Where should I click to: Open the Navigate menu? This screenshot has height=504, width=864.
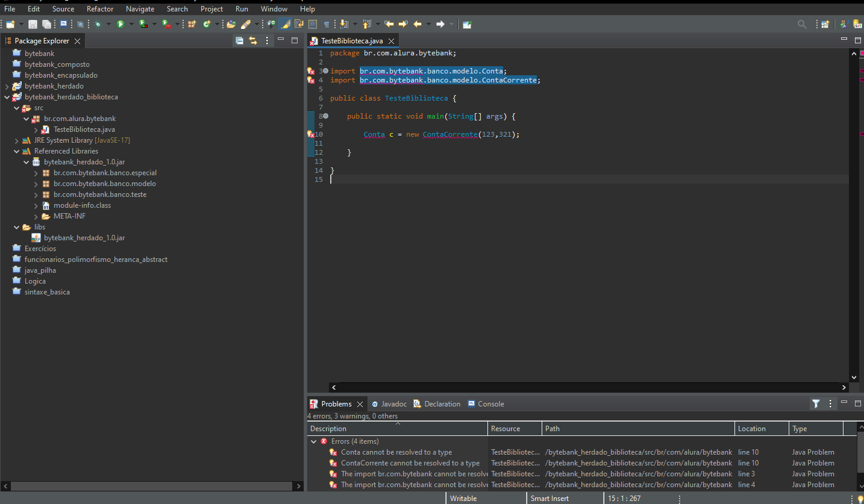point(140,9)
